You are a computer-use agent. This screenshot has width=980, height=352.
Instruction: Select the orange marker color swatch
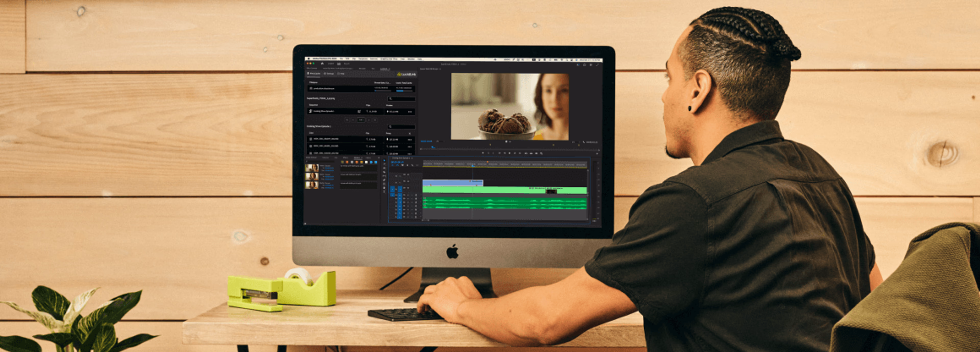coord(357,162)
